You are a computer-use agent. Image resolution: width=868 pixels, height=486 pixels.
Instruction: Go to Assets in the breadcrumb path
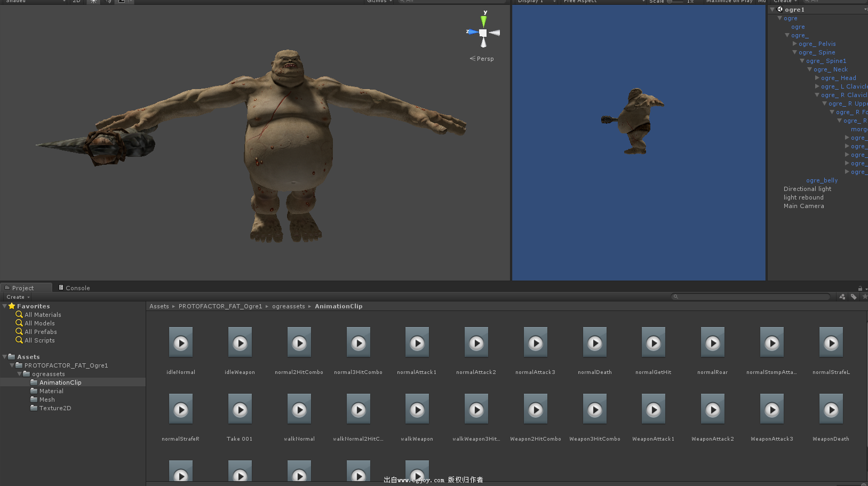coord(159,306)
